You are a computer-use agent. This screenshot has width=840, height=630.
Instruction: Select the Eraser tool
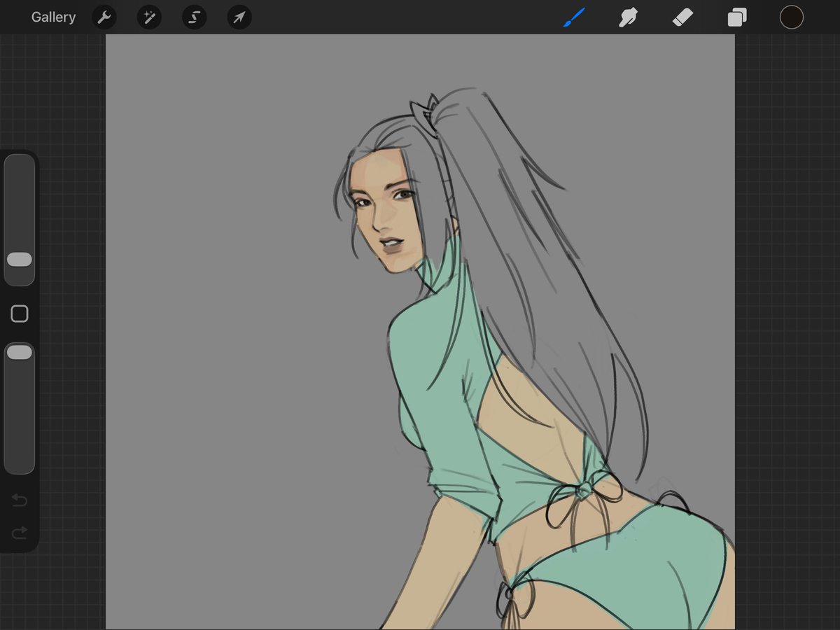click(x=682, y=17)
